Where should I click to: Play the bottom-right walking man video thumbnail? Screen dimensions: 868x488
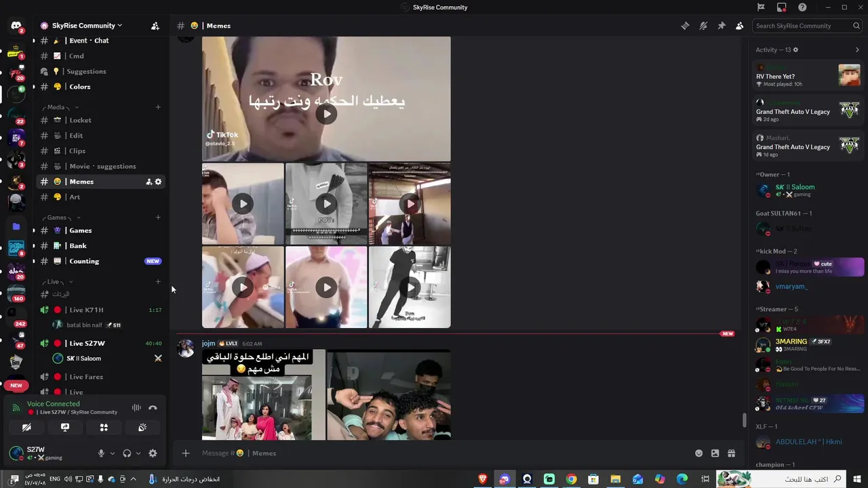(410, 287)
